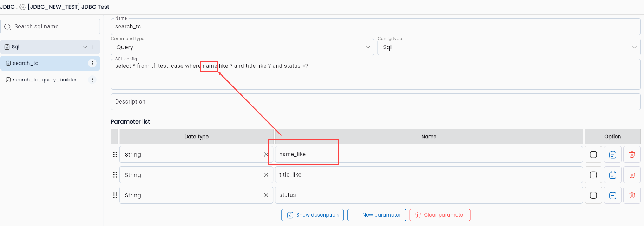The height and width of the screenshot is (226, 644).
Task: Open the Command type dropdown
Action: tap(242, 47)
